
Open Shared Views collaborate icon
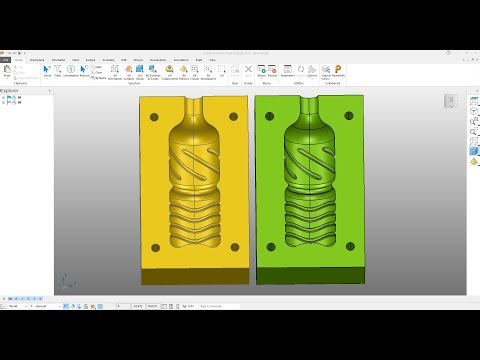(x=326, y=69)
